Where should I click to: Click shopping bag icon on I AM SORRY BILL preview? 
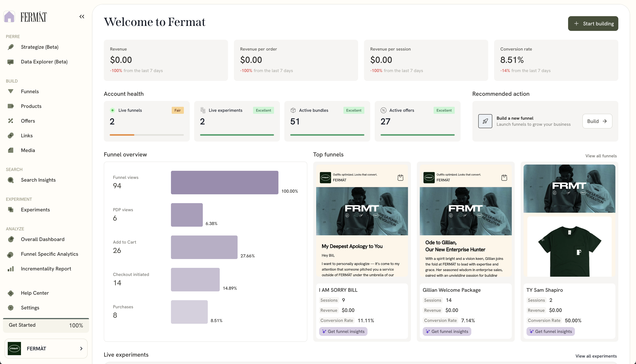click(400, 178)
